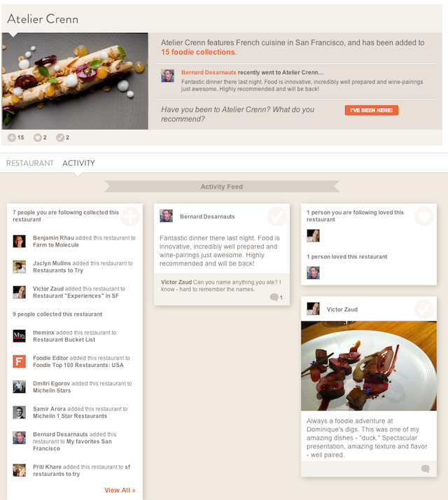Click the checkmark icon on Victor Zaud's card
This screenshot has width=448, height=500.
(423, 309)
